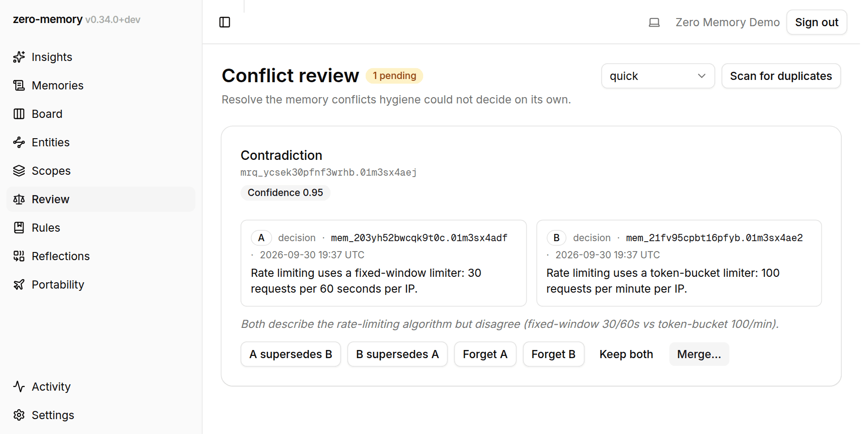Click memory ID mem_203yh52bwcqk9t0c
This screenshot has height=434, width=868.
419,238
